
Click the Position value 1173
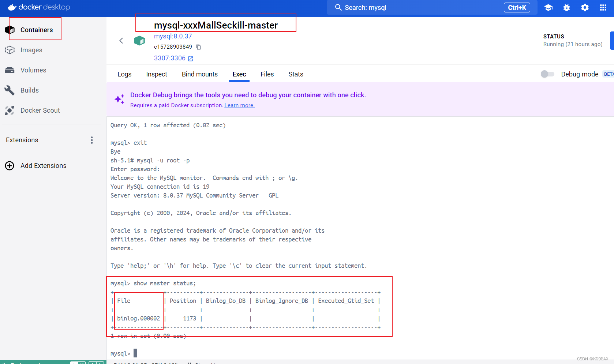(x=190, y=319)
